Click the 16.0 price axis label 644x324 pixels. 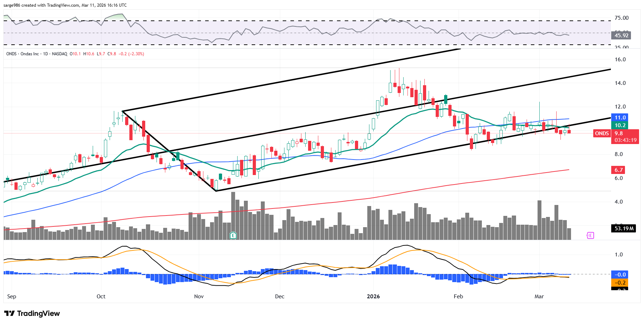pyautogui.click(x=620, y=60)
